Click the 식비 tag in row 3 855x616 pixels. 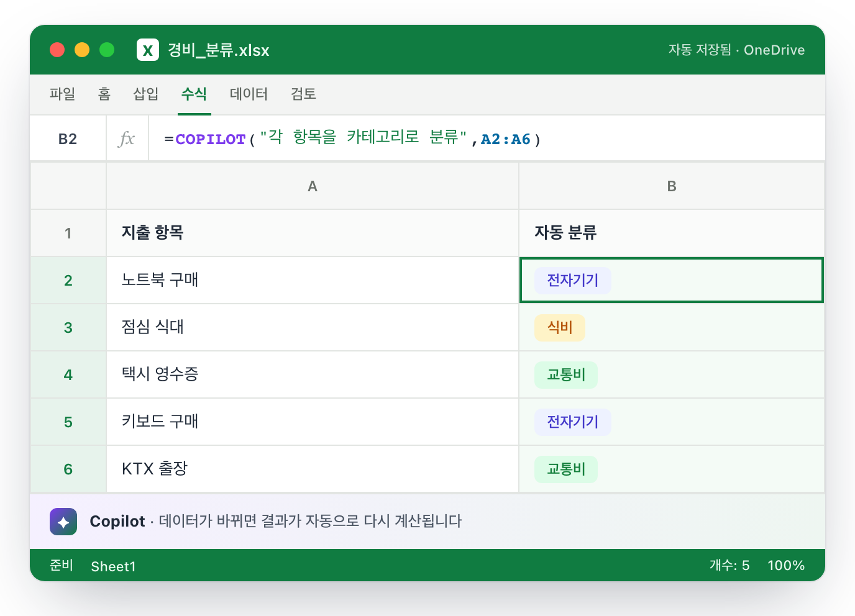[x=560, y=327]
